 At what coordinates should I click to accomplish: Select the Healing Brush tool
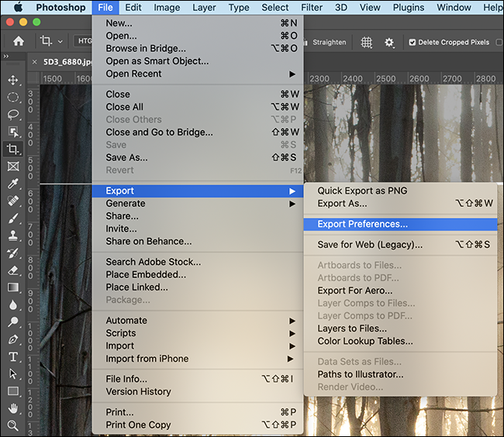[13, 201]
